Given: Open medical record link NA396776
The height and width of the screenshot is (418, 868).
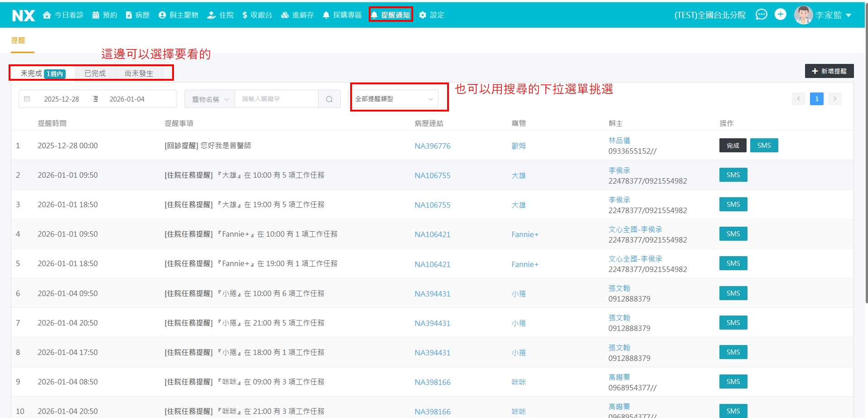Looking at the screenshot, I should coord(432,146).
